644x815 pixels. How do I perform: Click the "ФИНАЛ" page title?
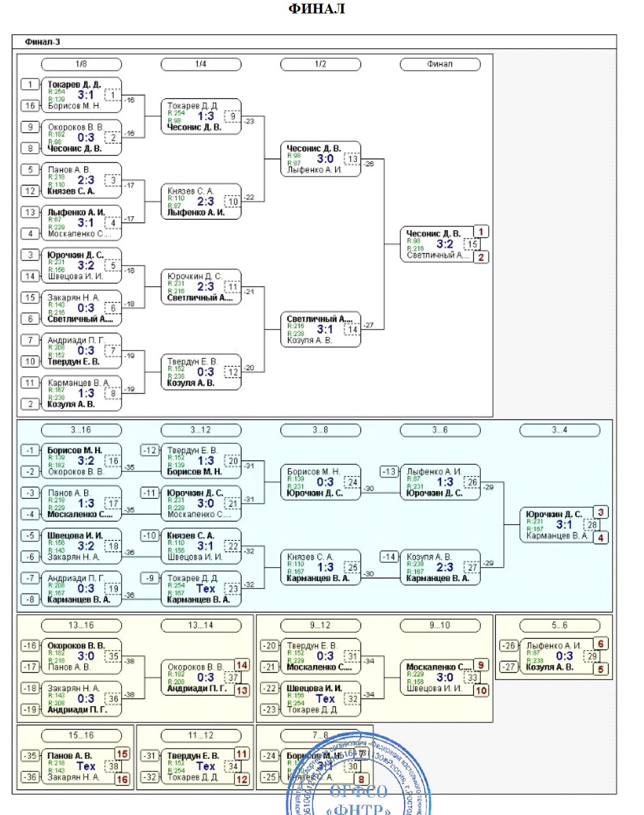click(317, 9)
